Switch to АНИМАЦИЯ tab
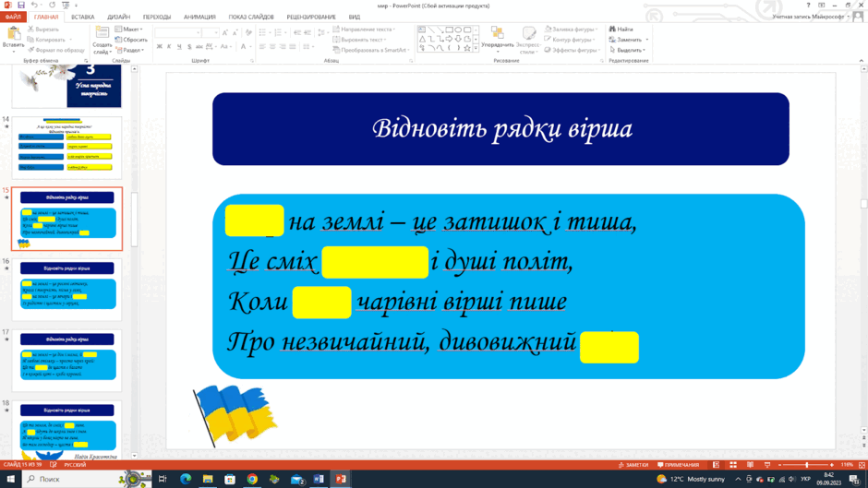 pyautogui.click(x=199, y=18)
